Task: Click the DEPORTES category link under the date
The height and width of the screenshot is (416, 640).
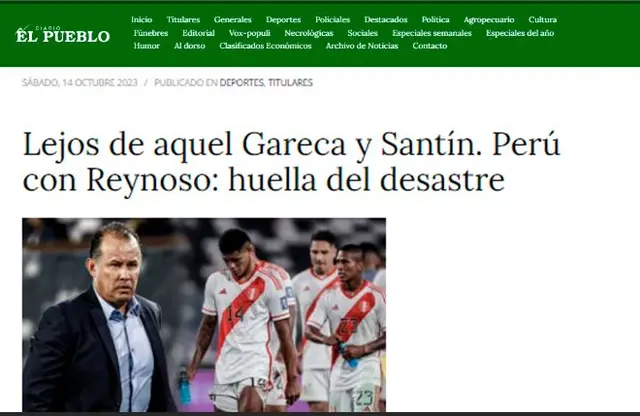Action: pos(242,82)
